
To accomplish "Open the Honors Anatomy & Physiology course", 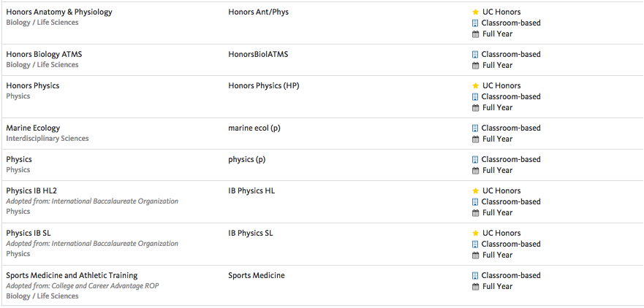I will 59,12.
